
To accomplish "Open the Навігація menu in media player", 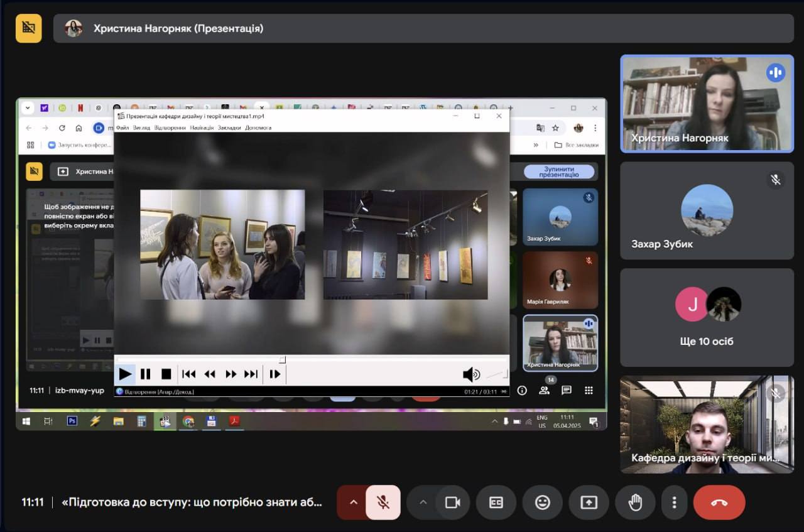I will tap(202, 128).
